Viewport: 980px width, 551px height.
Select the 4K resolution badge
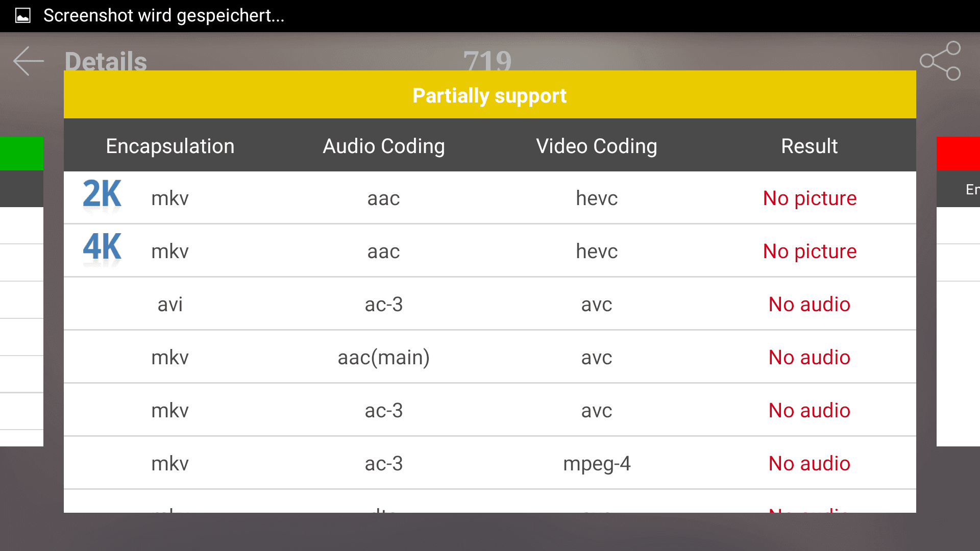(x=102, y=248)
